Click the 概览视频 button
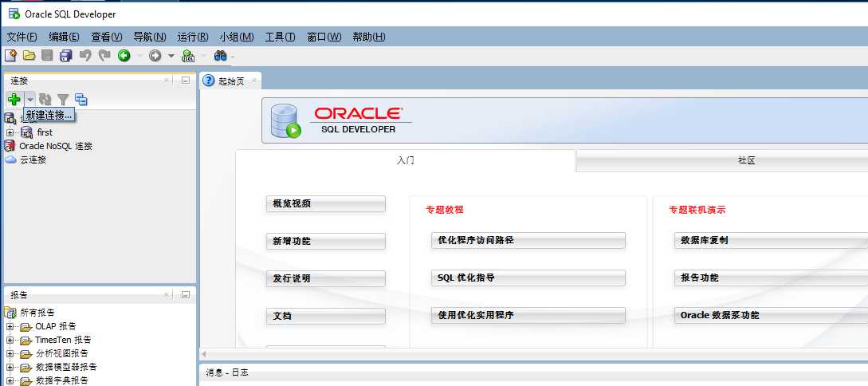Image resolution: width=868 pixels, height=386 pixels. pyautogui.click(x=325, y=203)
